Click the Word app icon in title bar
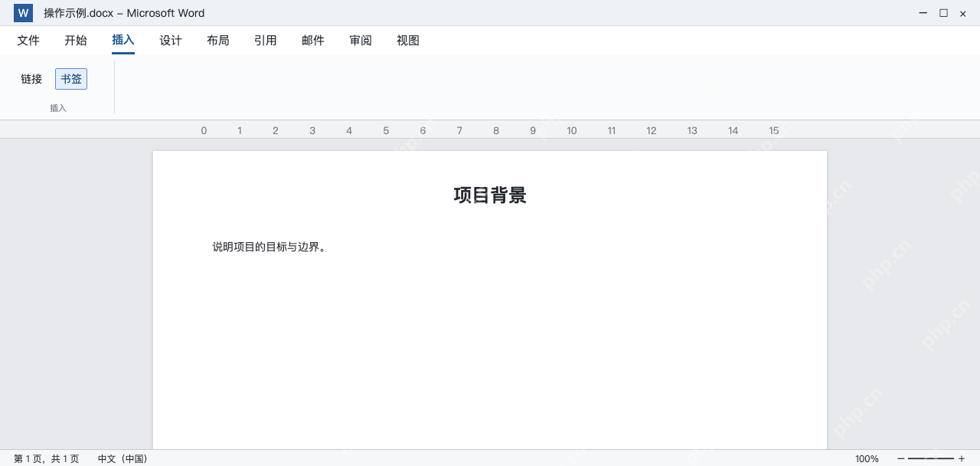980x466 pixels. tap(23, 13)
